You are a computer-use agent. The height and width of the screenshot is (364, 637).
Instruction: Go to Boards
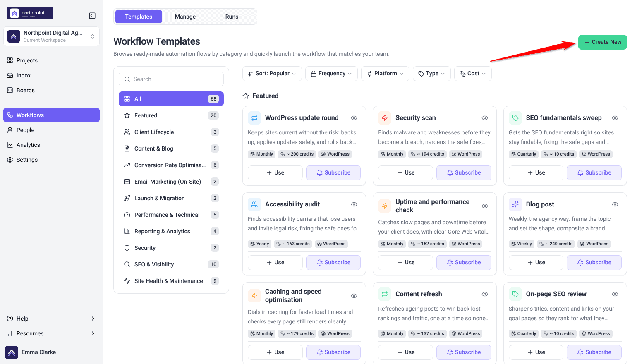pos(51,90)
